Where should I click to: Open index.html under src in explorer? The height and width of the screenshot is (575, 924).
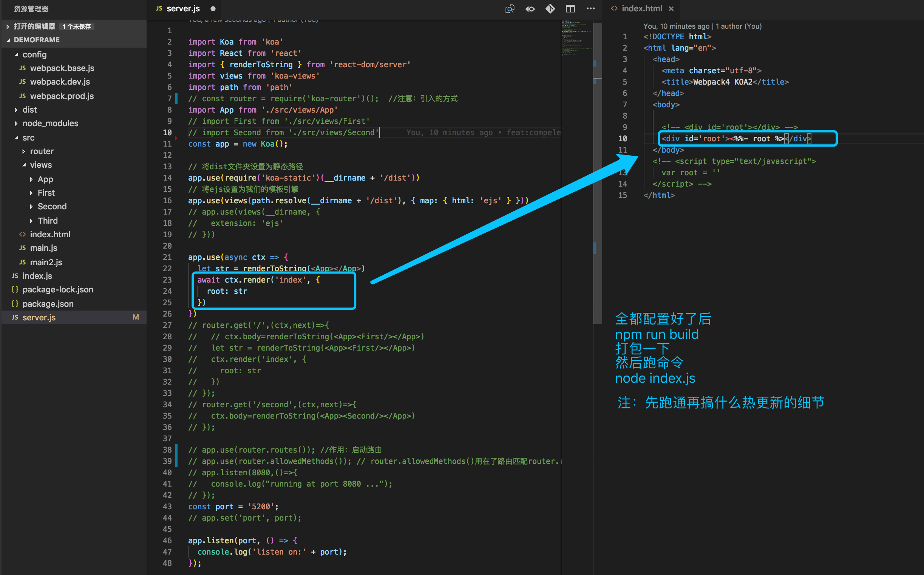[x=74, y=234]
